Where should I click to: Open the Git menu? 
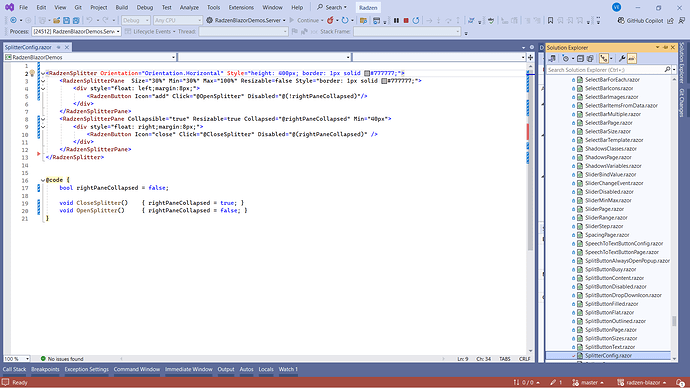coord(78,7)
